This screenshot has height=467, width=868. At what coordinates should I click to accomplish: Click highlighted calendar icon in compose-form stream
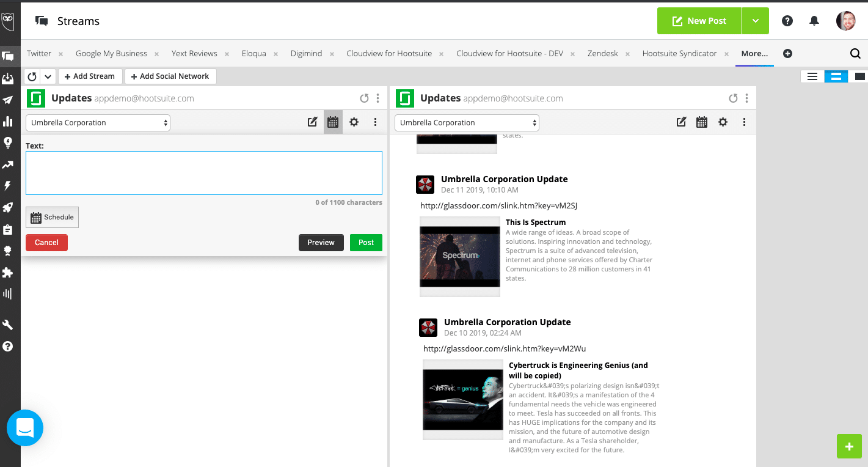pos(333,122)
